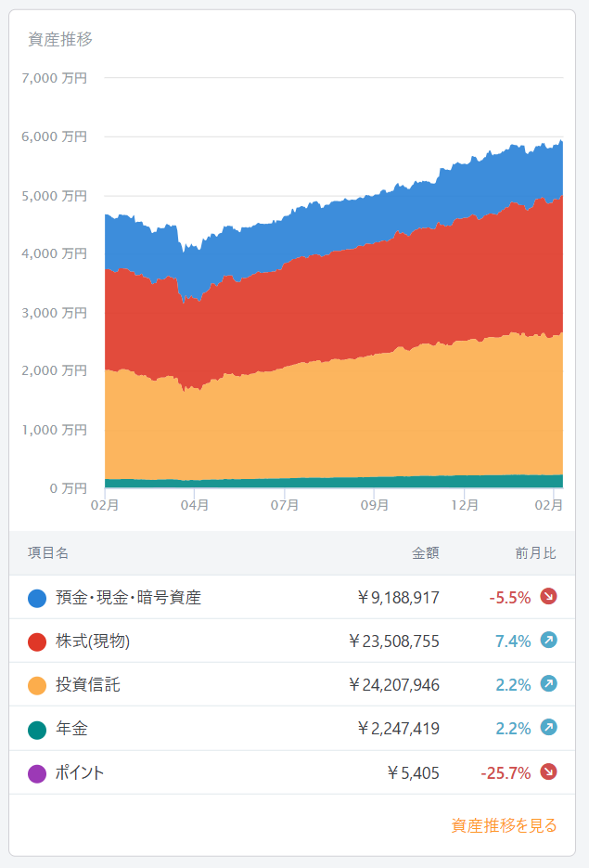
Task: Click the teal circle for 年金
Action: pos(37,730)
